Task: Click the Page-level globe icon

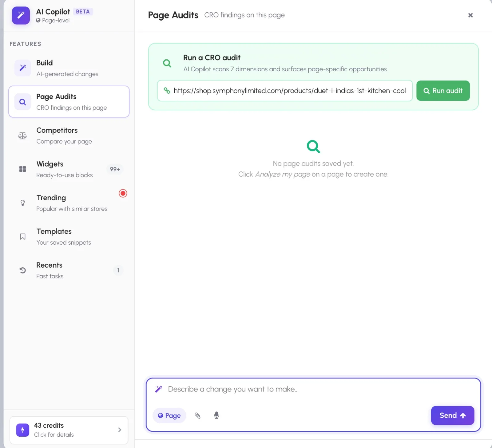Action: click(x=38, y=20)
